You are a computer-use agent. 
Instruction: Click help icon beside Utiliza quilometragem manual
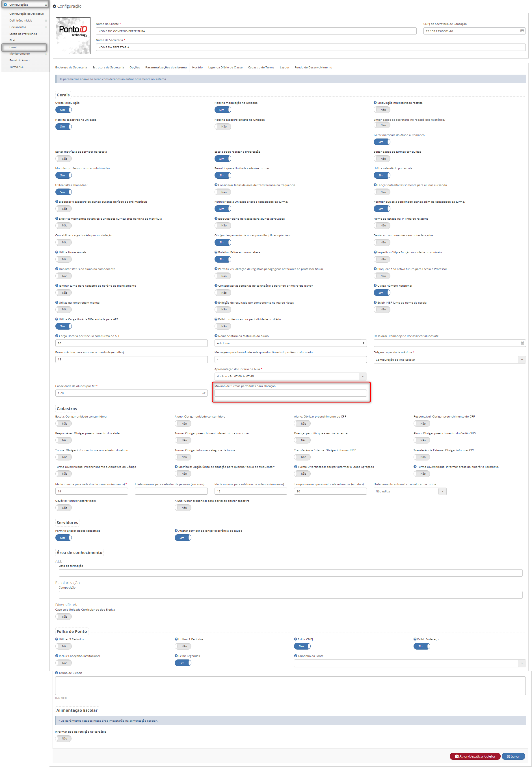[57, 302]
